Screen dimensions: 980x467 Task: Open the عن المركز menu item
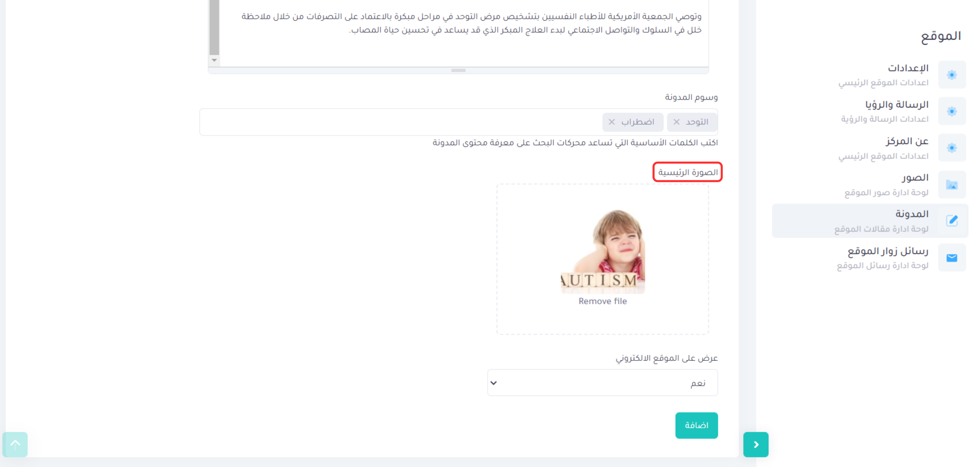point(870,148)
